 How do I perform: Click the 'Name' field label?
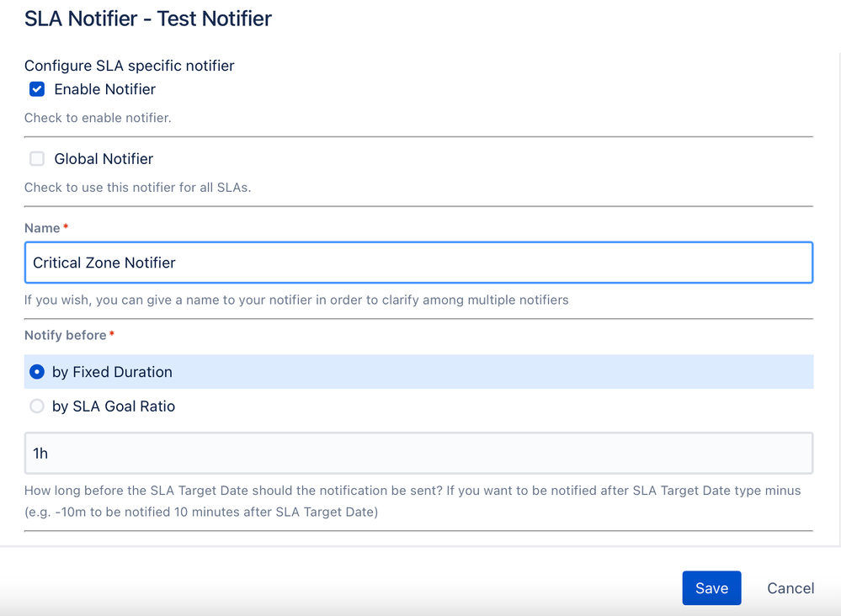coord(42,228)
